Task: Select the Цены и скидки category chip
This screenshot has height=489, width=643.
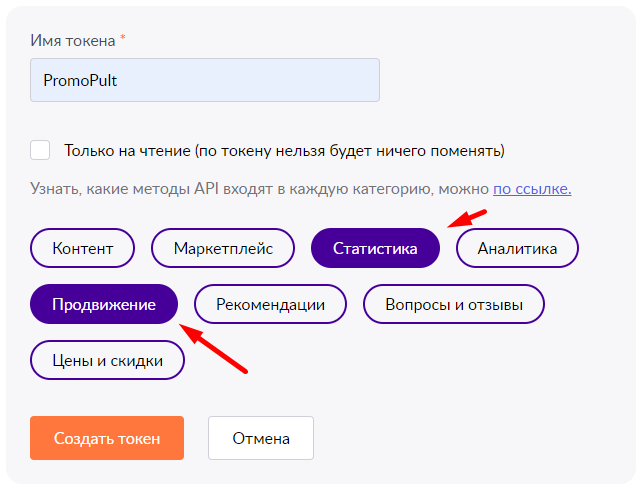Action: point(107,360)
